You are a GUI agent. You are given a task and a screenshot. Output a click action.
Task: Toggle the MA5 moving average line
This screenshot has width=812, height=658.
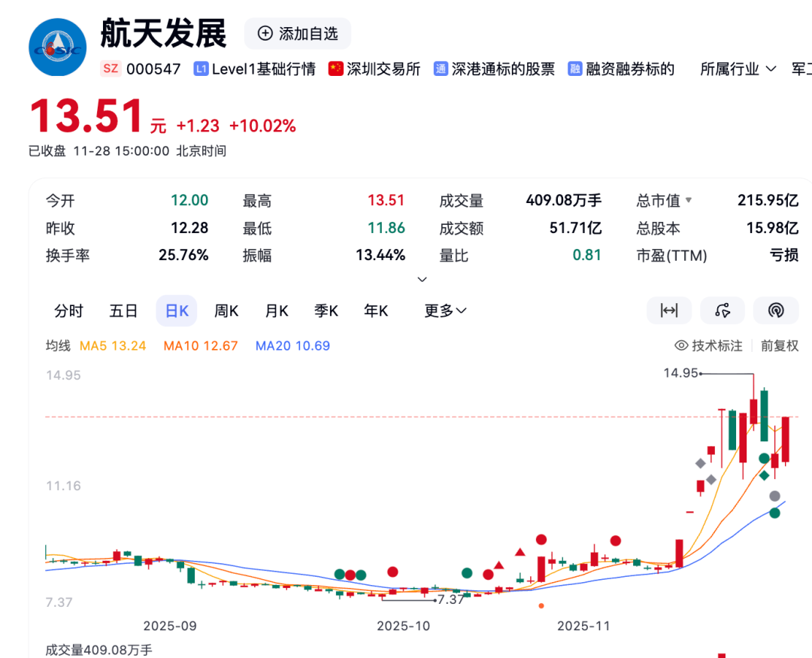point(112,346)
